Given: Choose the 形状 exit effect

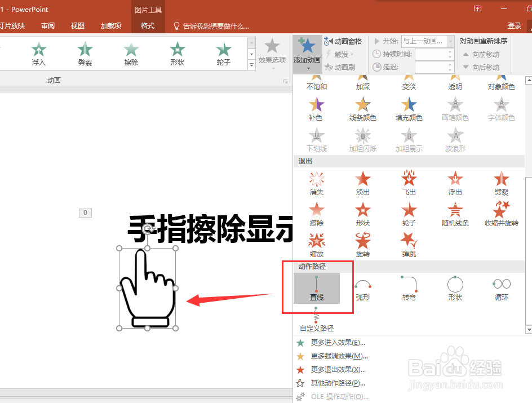Looking at the screenshot, I should [363, 214].
